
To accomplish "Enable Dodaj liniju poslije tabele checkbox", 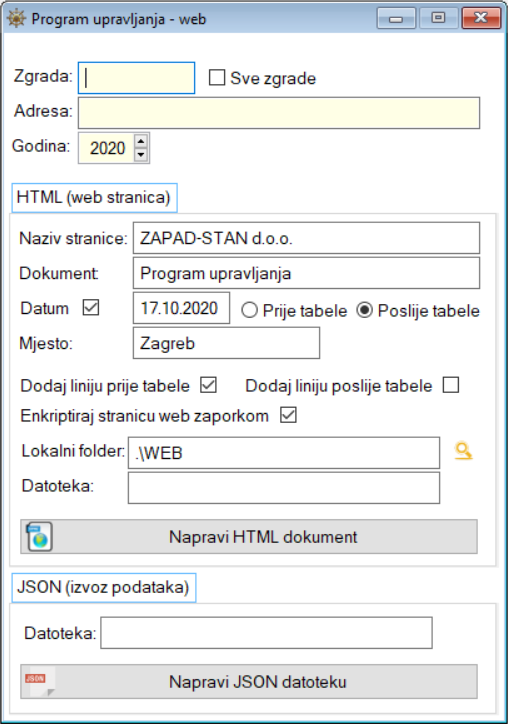I will tap(451, 385).
